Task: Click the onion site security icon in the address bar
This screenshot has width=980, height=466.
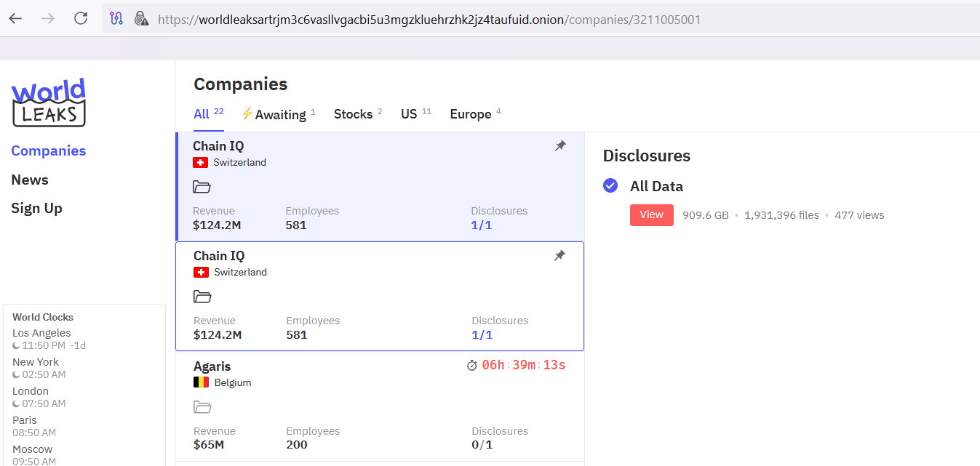Action: pyautogui.click(x=141, y=19)
